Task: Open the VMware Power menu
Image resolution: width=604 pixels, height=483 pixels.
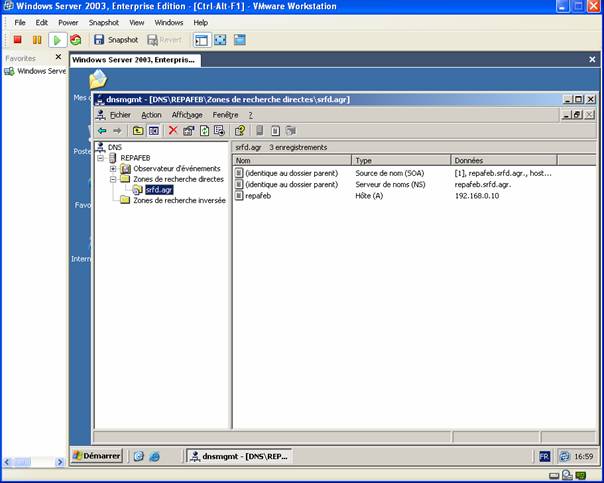Action: pyautogui.click(x=68, y=23)
